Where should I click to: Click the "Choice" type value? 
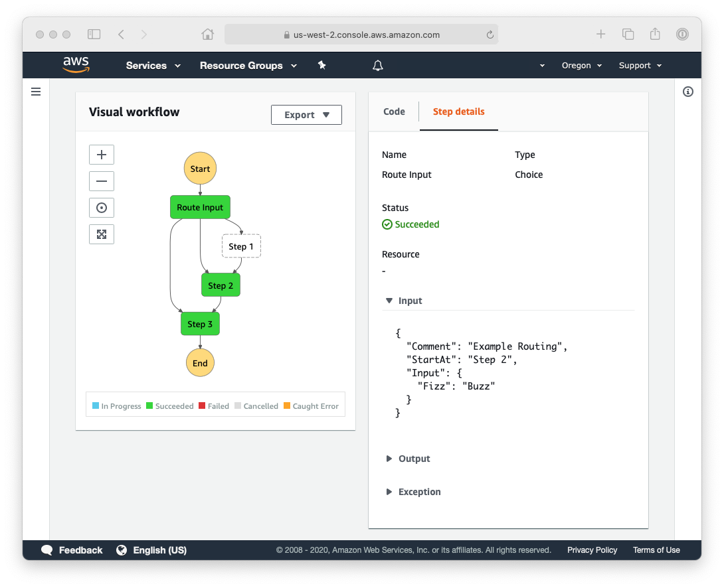(x=529, y=175)
